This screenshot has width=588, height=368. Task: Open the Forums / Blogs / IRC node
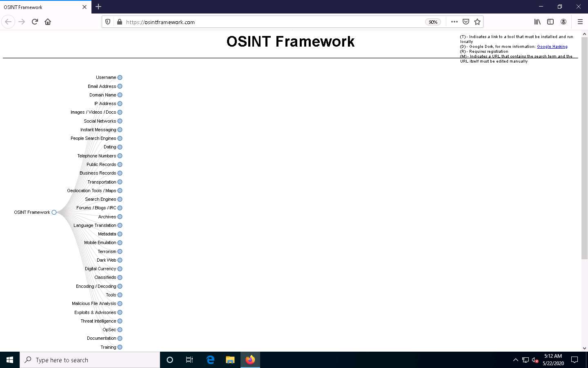point(120,208)
